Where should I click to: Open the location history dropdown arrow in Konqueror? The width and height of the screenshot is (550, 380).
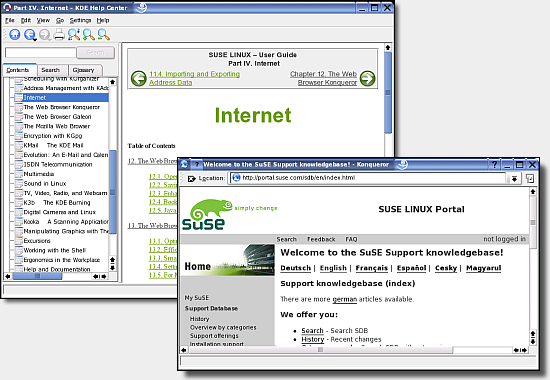[514, 179]
